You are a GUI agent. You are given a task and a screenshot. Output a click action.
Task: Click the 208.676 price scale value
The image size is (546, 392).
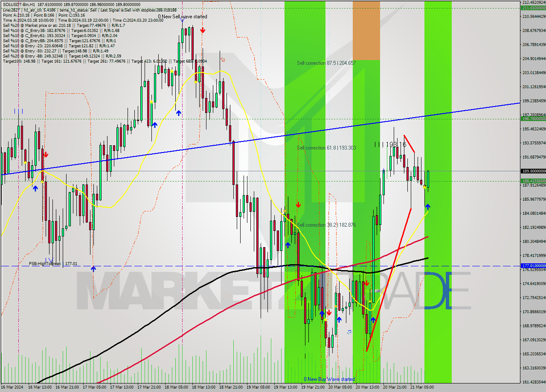(534, 31)
